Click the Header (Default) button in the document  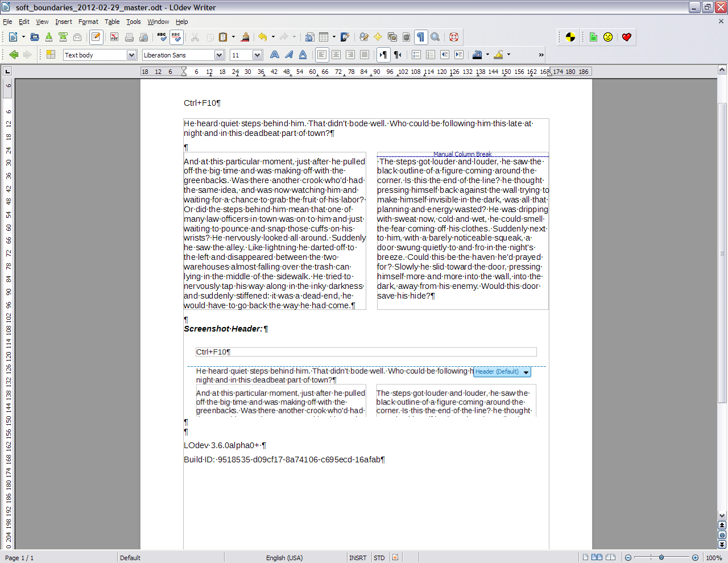tap(502, 372)
